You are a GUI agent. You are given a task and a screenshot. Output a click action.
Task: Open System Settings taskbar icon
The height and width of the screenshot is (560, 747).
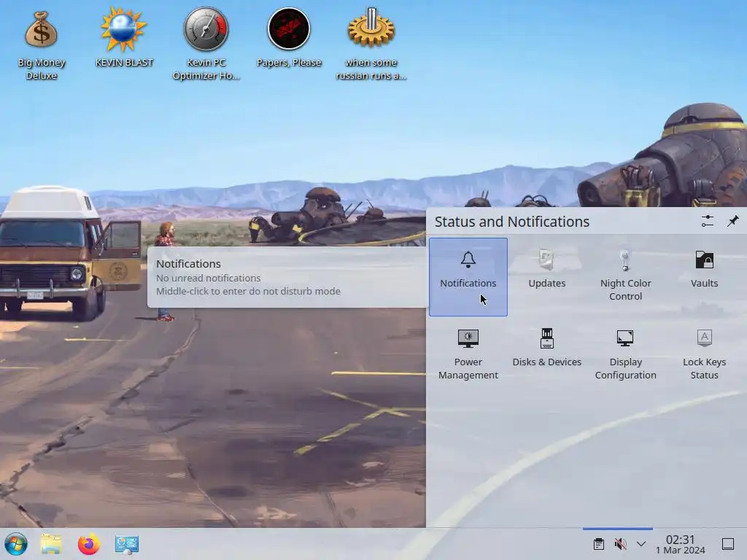click(127, 544)
